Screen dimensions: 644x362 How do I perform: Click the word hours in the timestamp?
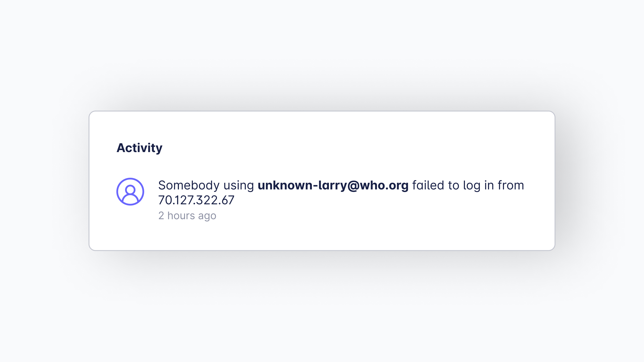pyautogui.click(x=181, y=215)
